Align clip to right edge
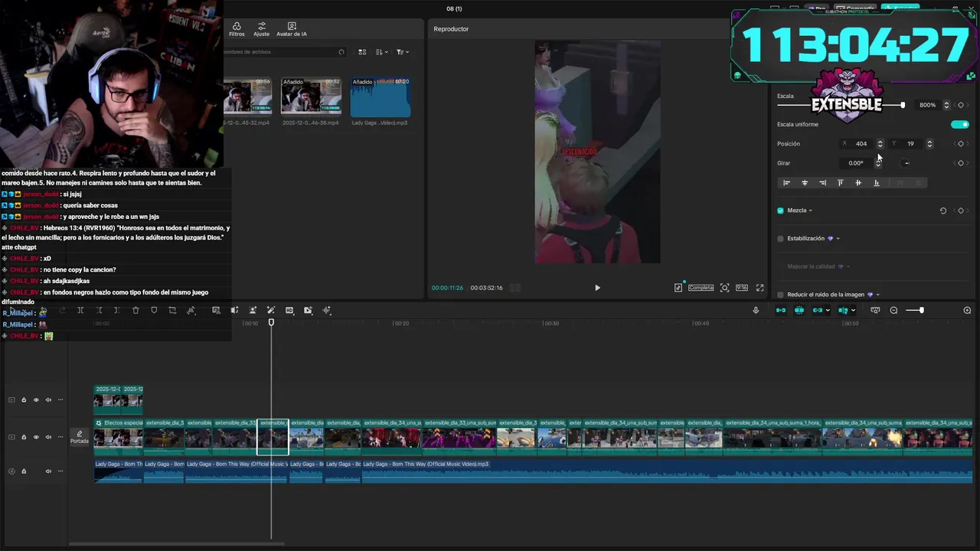 tap(822, 183)
